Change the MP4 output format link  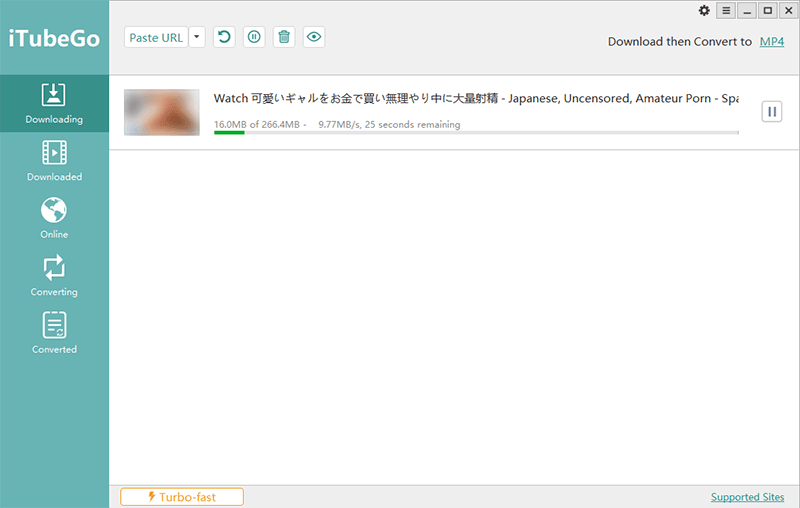(x=771, y=42)
